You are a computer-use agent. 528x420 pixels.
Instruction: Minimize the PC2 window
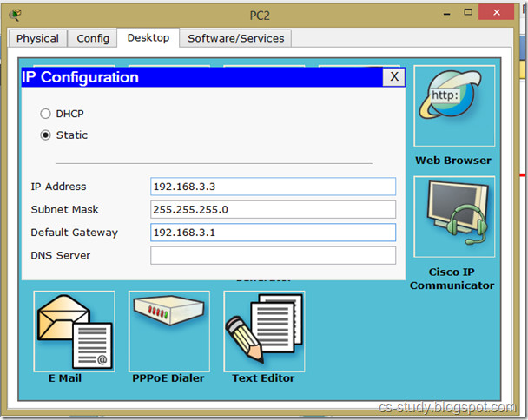[x=447, y=14]
